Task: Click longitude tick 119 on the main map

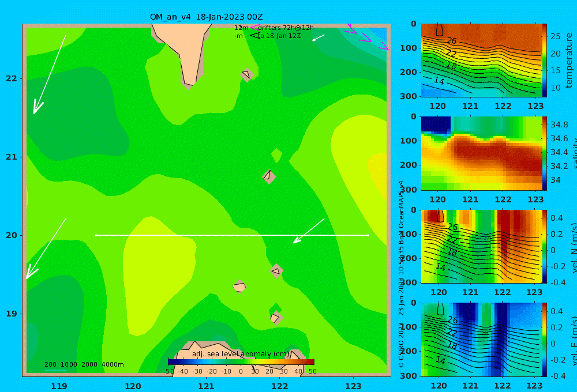Action: pos(59,386)
